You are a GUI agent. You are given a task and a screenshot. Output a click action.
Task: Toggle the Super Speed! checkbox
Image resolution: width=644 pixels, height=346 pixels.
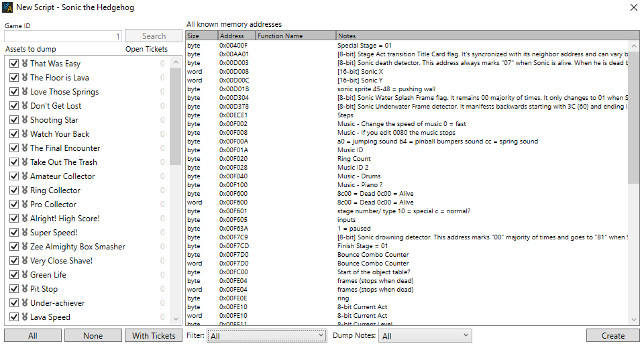click(14, 232)
